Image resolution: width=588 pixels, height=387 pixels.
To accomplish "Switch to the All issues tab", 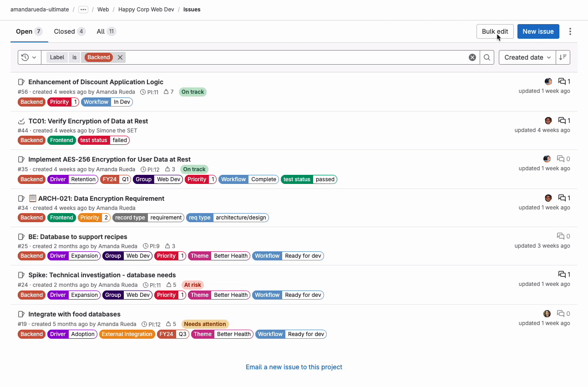I will pos(106,31).
